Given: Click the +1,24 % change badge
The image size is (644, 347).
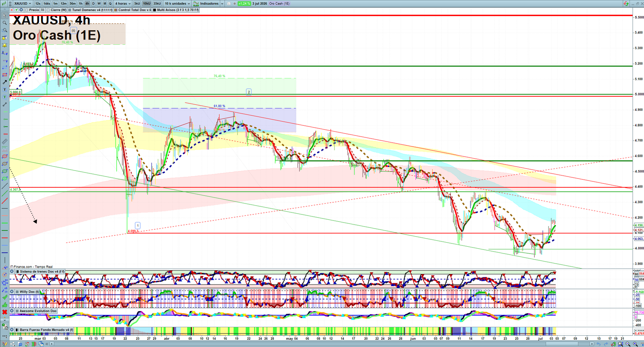Looking at the screenshot, I should tap(244, 3).
